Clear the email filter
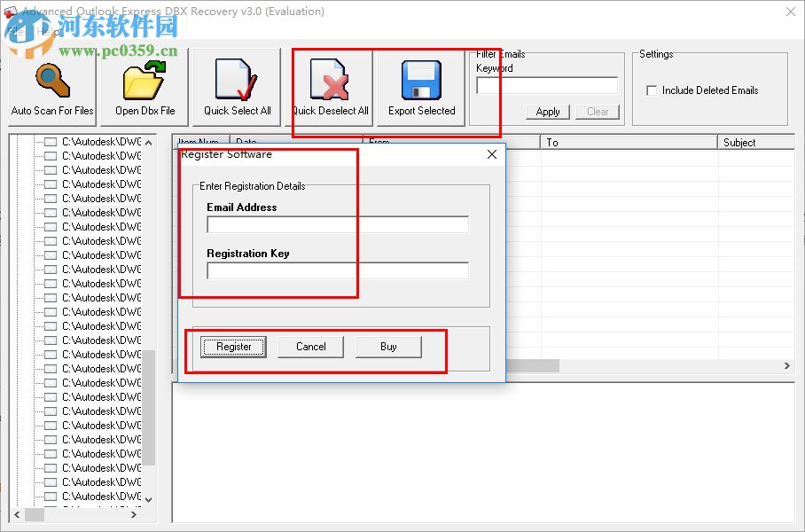 point(598,112)
